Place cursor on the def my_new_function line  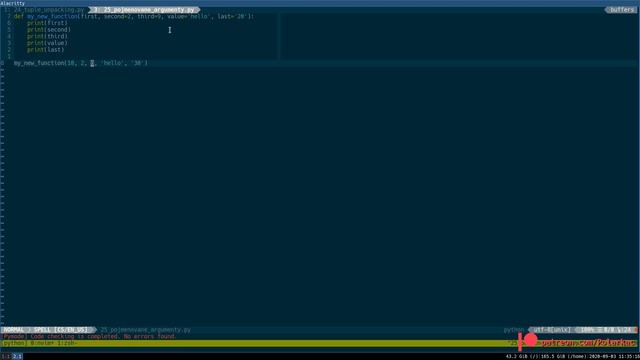point(134,16)
